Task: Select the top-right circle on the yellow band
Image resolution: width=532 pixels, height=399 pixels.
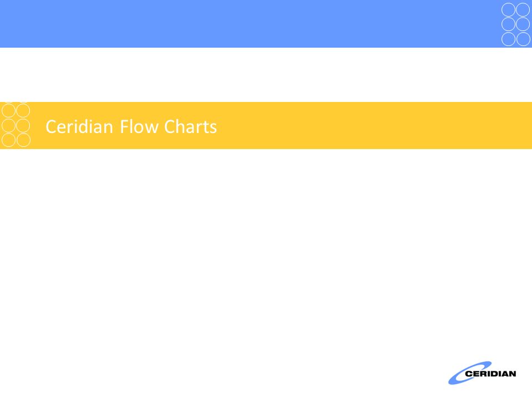Action: (x=23, y=111)
